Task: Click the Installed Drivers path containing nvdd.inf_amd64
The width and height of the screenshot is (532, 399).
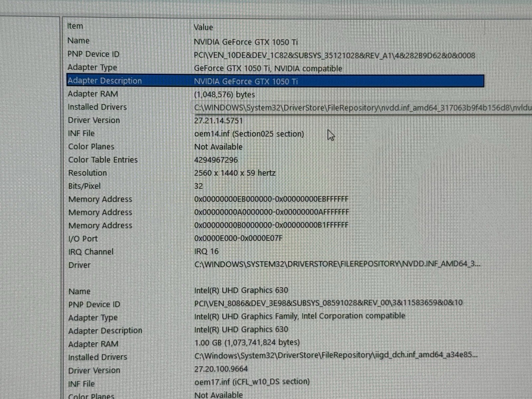Action: tap(363, 108)
